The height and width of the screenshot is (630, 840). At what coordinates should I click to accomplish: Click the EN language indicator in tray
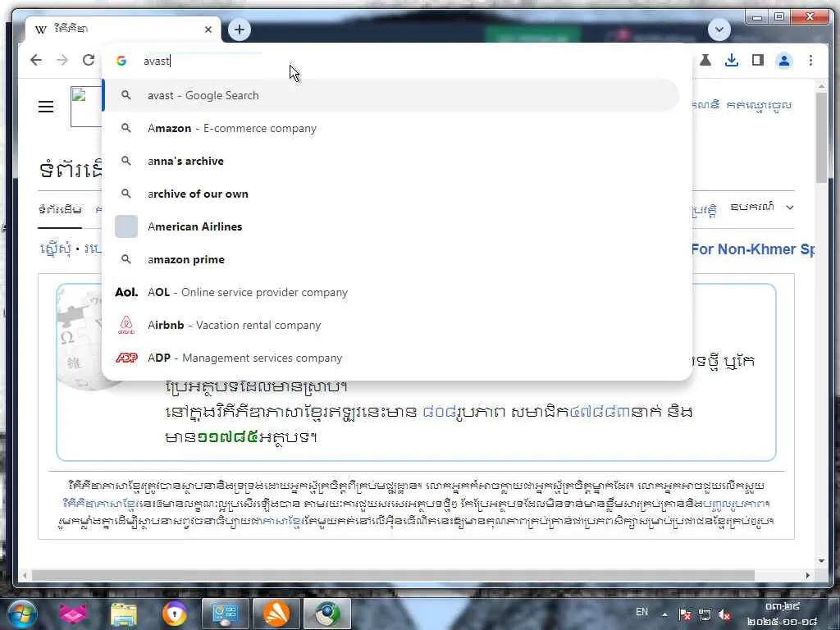click(x=641, y=612)
